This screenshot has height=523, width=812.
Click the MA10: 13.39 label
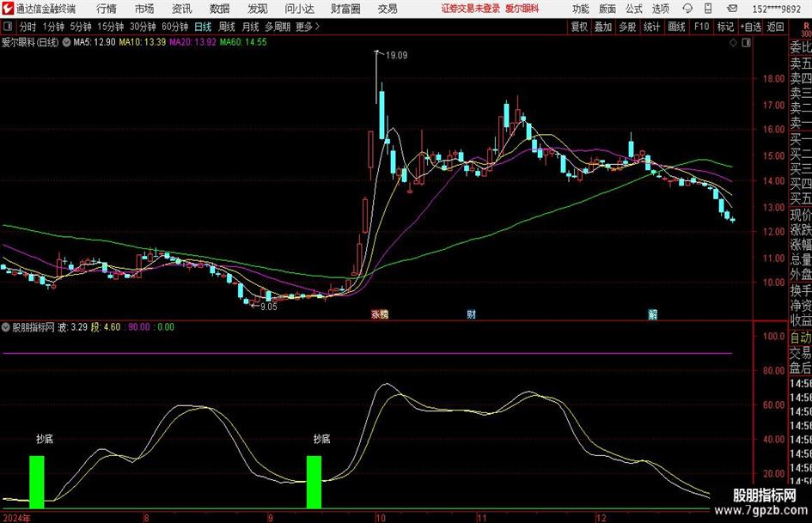(x=143, y=42)
